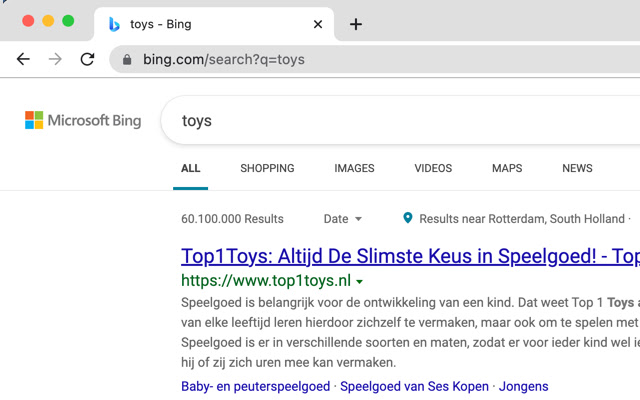
Task: Open the 'Baby- en peuterspeelgoed' sitelink
Action: (x=257, y=386)
